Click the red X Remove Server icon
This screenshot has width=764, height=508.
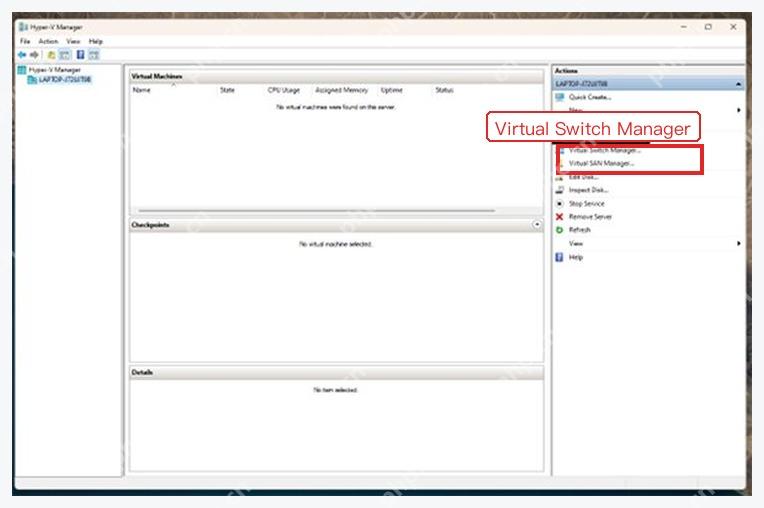[559, 217]
